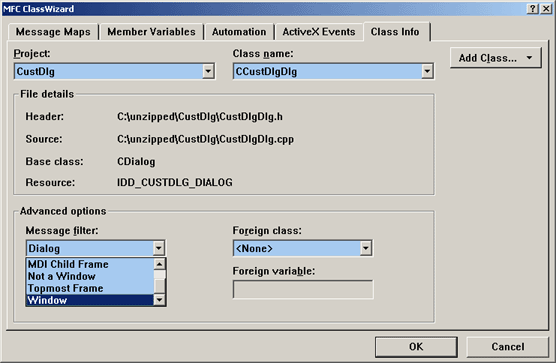556x363 pixels.
Task: Select Not a Window list entry
Action: [90, 277]
